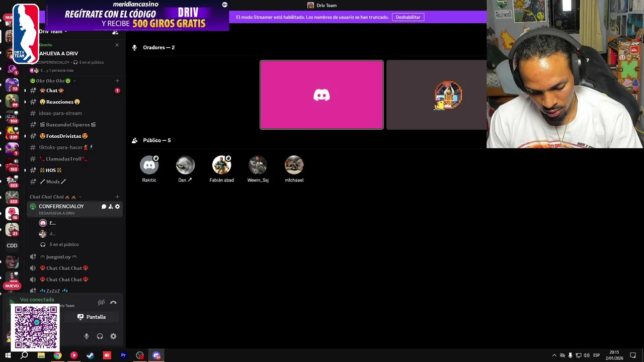Add a channel to Chat Chat Chat category
The height and width of the screenshot is (362, 644).
point(117,197)
